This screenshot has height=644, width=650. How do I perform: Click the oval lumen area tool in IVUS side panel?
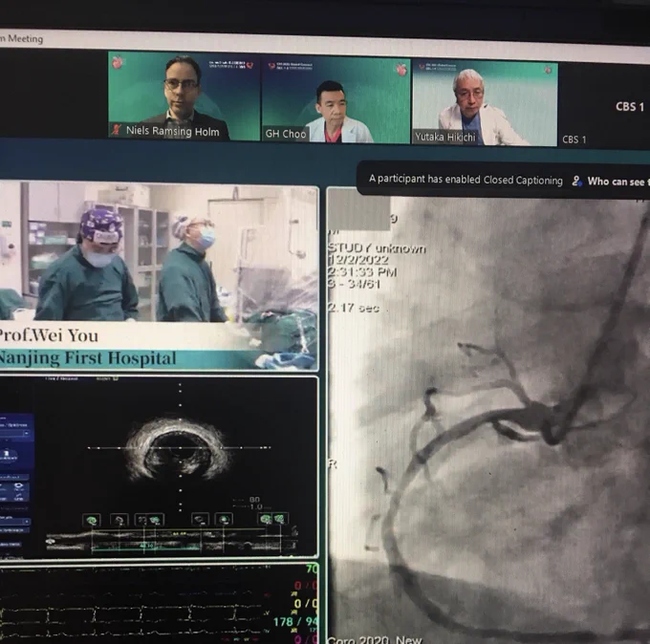19,485
